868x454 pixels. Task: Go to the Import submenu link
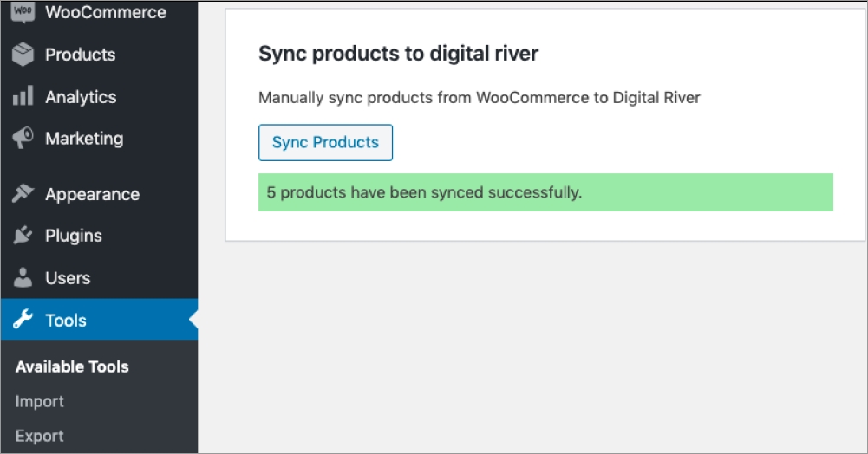coord(40,401)
